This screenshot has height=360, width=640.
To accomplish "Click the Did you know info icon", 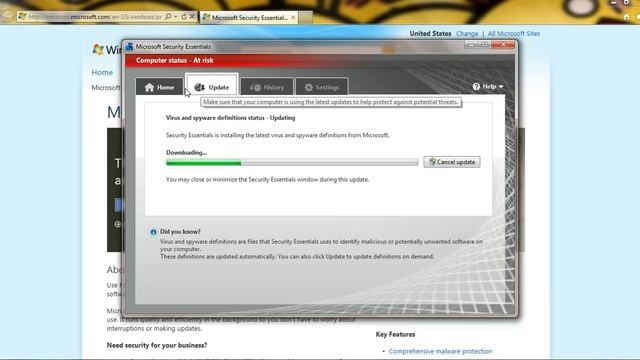I will pyautogui.click(x=153, y=232).
